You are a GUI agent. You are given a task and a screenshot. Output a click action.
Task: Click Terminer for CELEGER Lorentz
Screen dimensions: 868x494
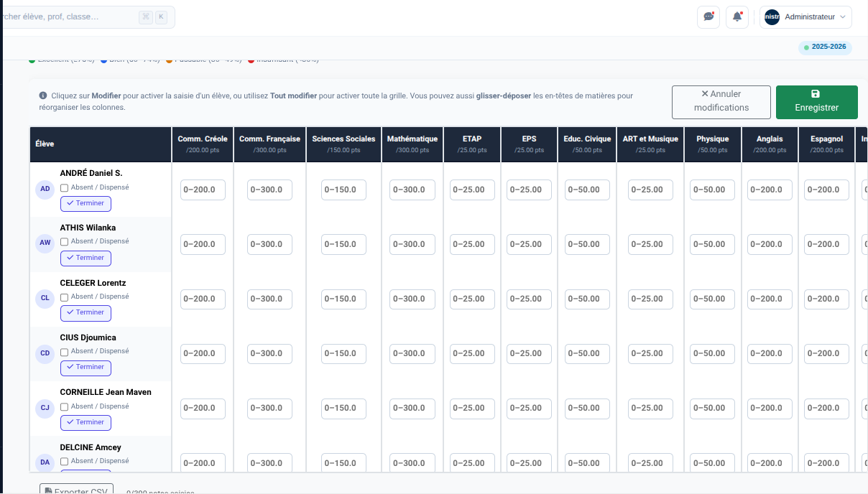[x=86, y=312]
